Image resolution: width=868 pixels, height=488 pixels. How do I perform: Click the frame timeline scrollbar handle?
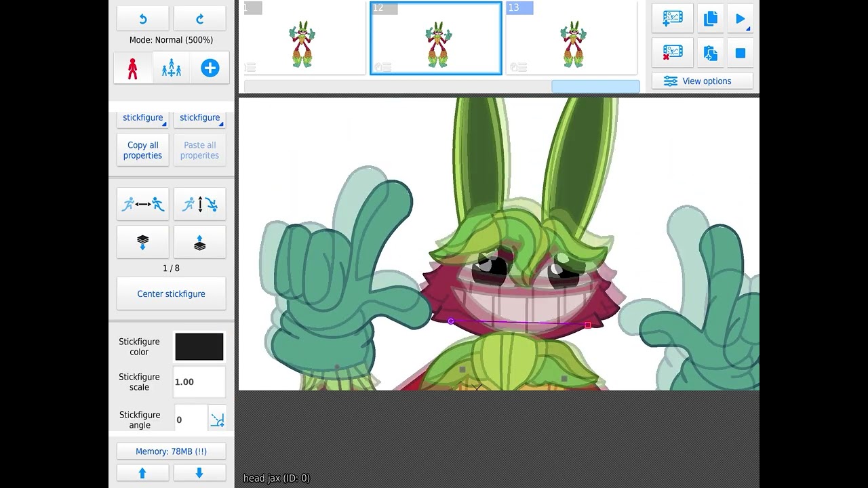[x=595, y=86]
